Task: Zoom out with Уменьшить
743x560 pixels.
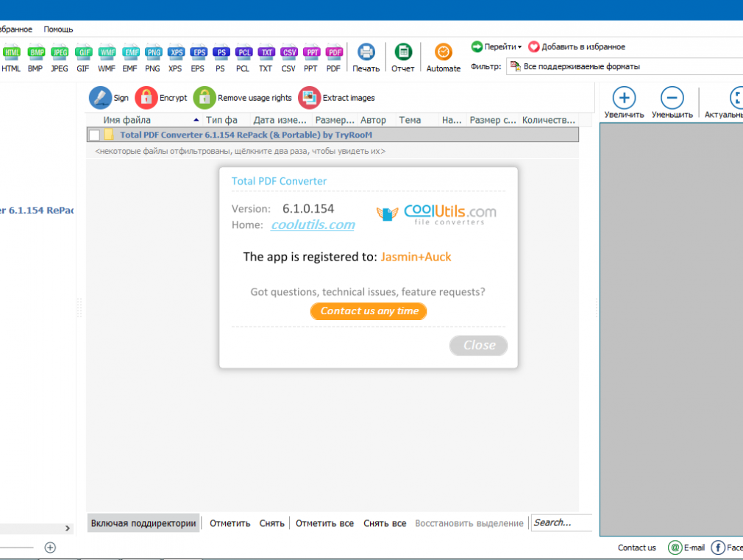Action: click(672, 102)
